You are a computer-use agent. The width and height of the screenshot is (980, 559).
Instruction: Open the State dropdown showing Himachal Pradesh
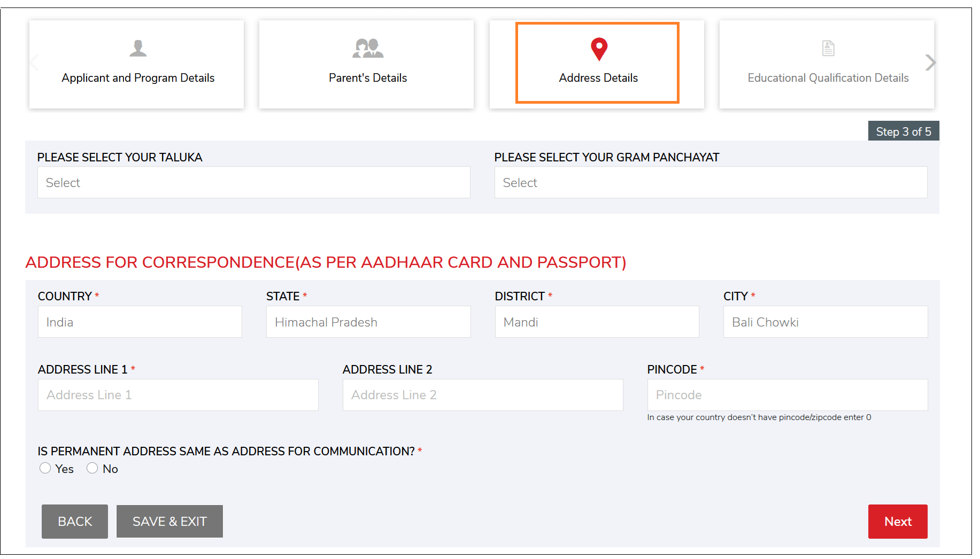pos(368,322)
